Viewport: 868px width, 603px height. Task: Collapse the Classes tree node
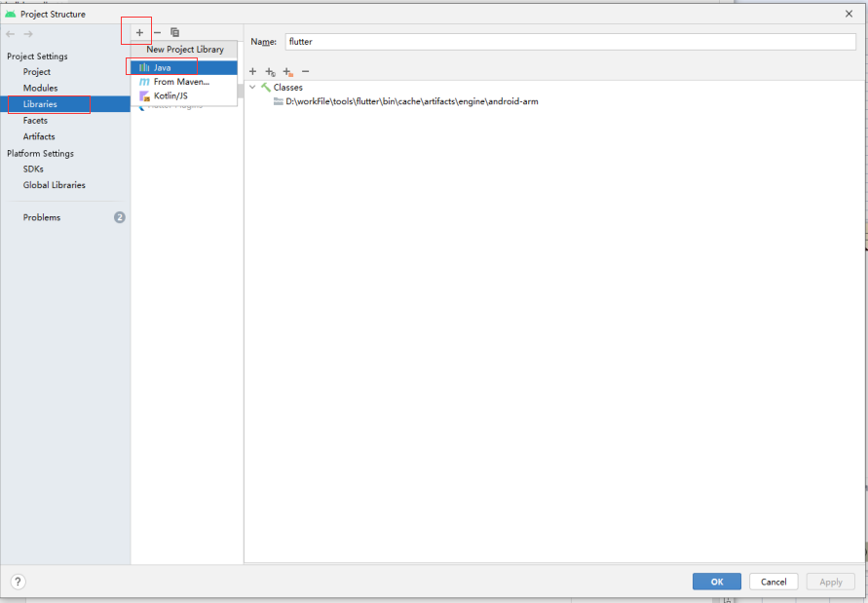[252, 87]
